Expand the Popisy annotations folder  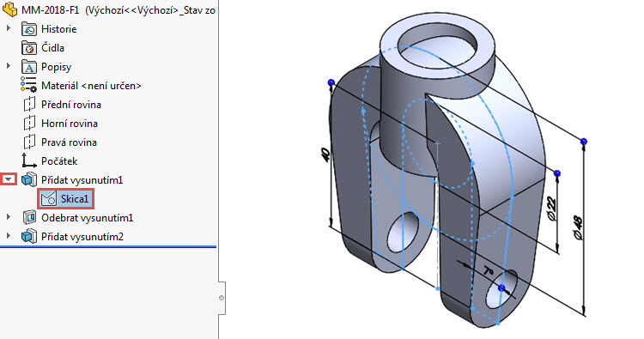9,66
